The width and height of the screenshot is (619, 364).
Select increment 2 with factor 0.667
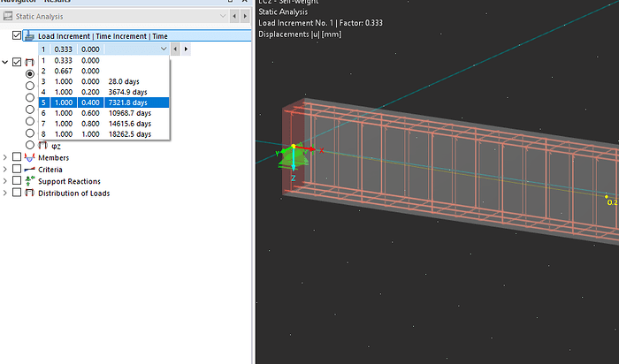(104, 71)
